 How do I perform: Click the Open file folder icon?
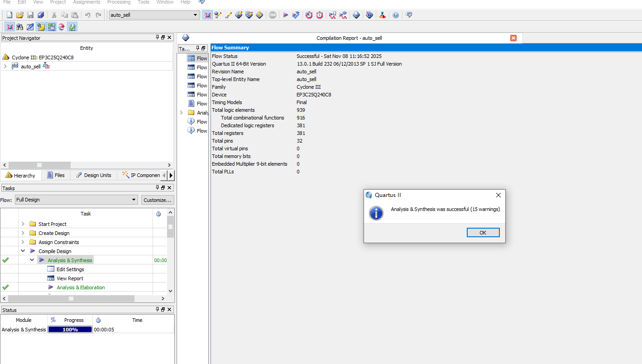click(19, 15)
